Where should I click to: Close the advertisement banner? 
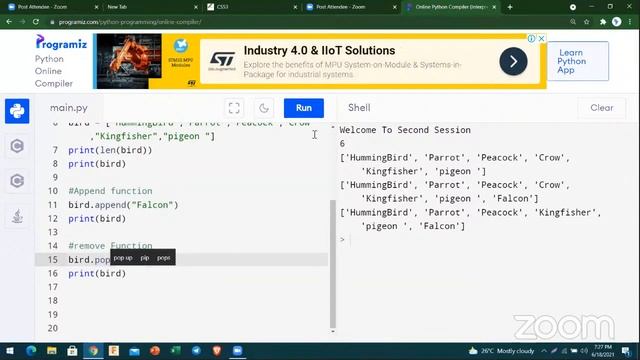coord(542,38)
